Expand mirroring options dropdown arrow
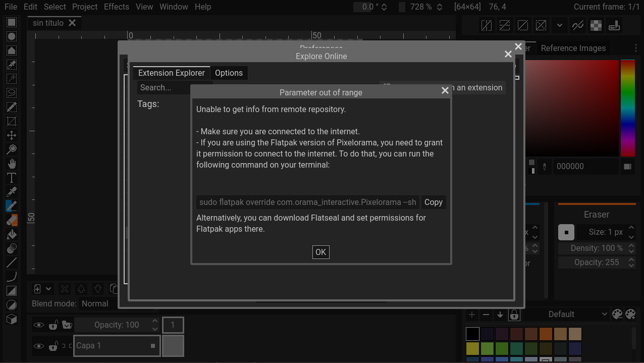Screen dimensions: 644x363 click(559, 25)
